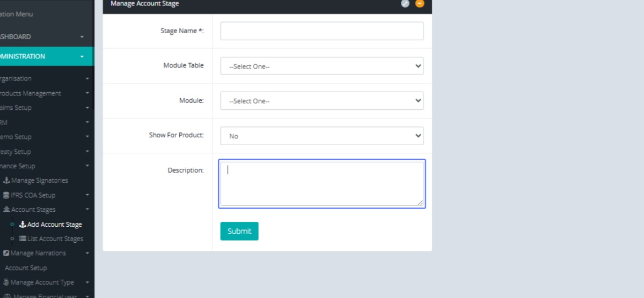Click the Submit button

click(x=239, y=231)
